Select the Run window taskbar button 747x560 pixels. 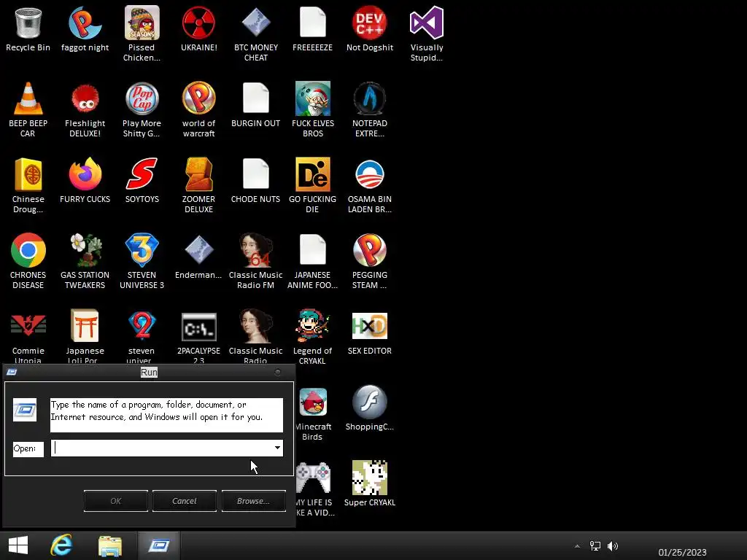(159, 545)
